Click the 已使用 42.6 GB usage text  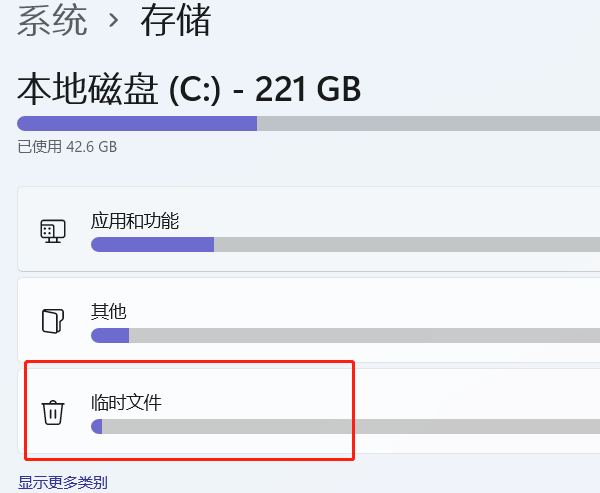coord(67,147)
